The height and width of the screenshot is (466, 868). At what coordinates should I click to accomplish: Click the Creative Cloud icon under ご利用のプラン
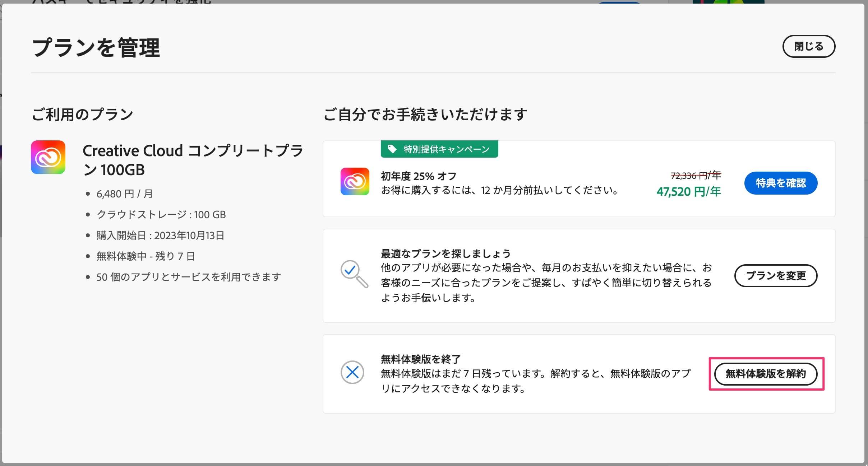(48, 157)
